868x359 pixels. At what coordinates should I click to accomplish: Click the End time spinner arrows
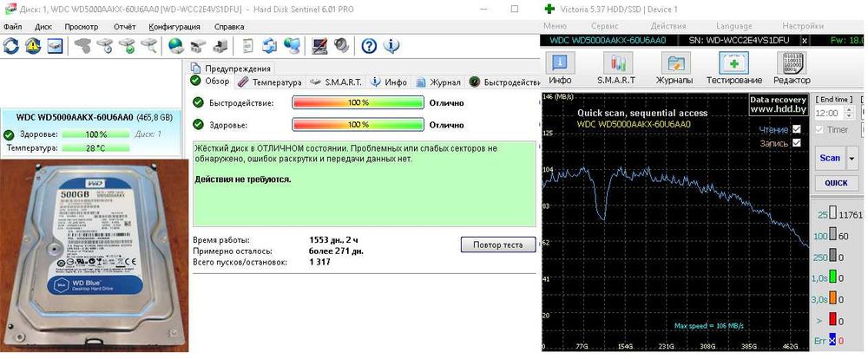(x=850, y=112)
